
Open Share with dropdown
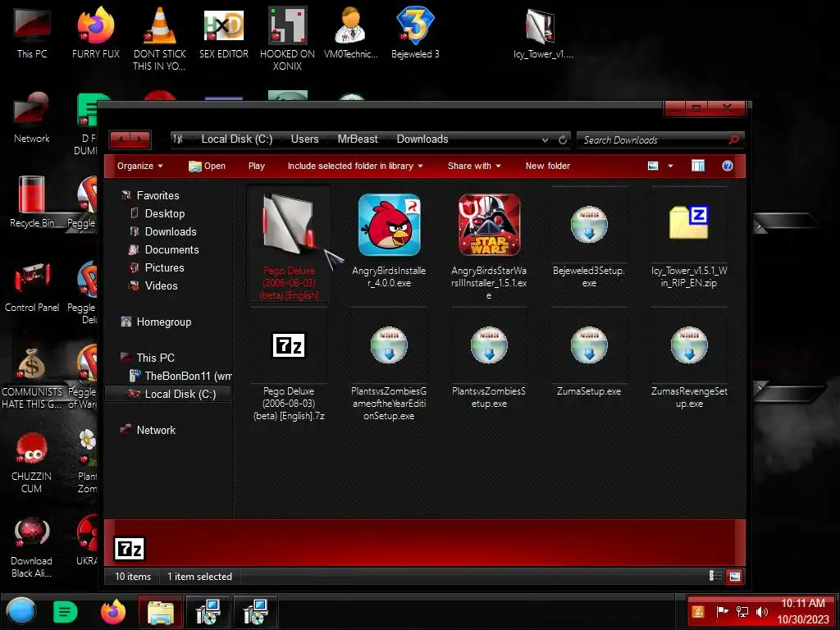474,166
